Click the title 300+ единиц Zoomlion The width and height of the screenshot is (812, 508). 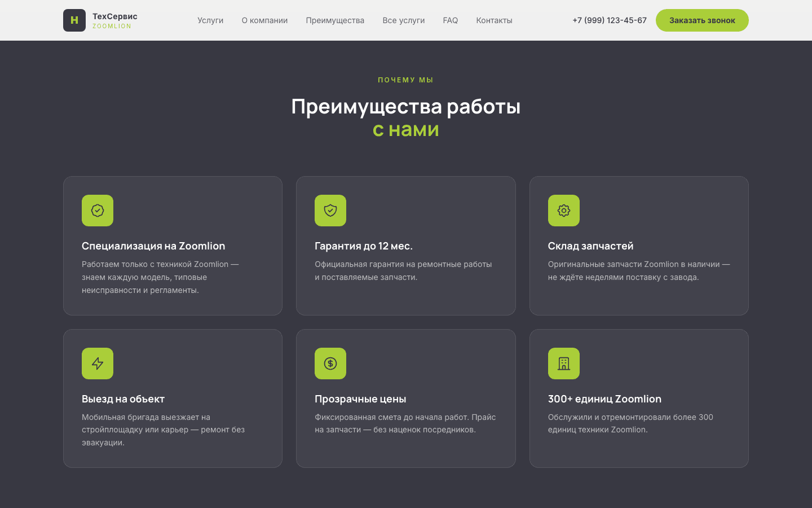(604, 399)
